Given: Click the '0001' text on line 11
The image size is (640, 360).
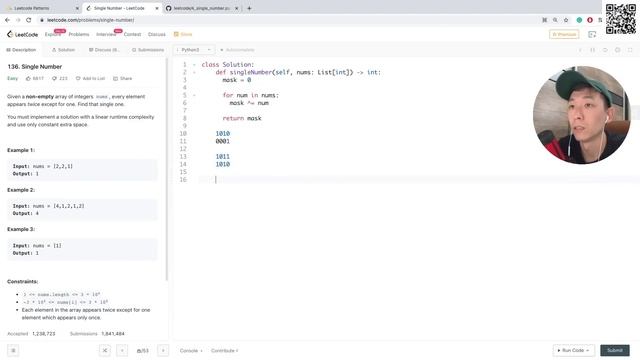Looking at the screenshot, I should coord(222,141).
